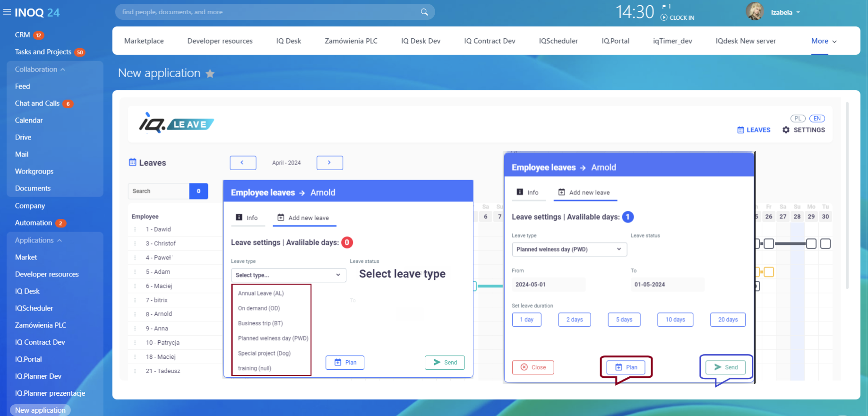Star the New application page as favorite

point(210,74)
